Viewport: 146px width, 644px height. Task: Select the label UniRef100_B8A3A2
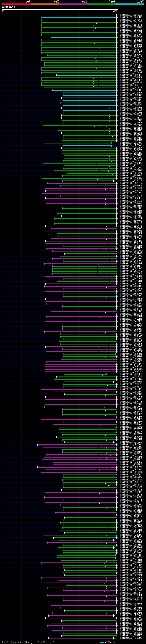[x=131, y=70]
